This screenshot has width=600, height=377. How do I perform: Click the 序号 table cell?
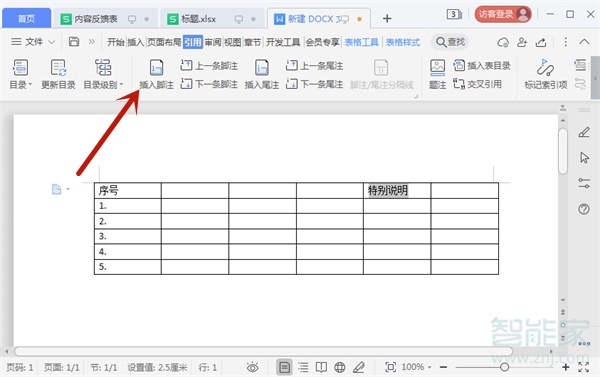coord(127,190)
